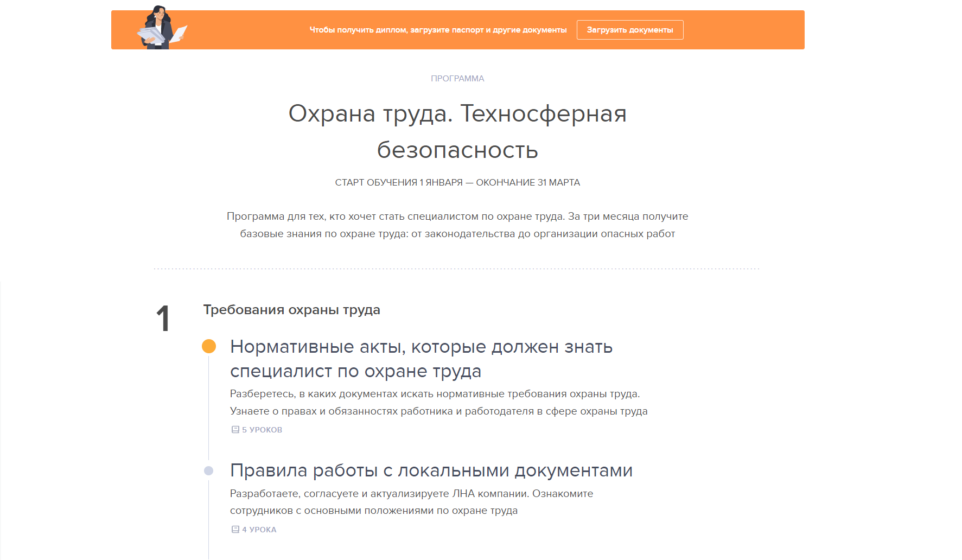
Task: Select the grey marker beside Правила работы
Action: tap(209, 470)
